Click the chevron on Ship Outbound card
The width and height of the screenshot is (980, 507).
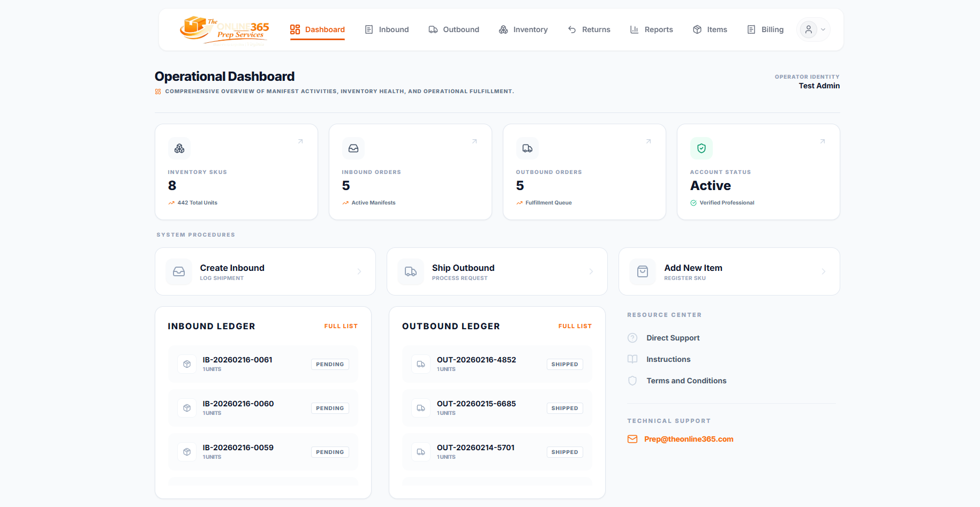(x=591, y=271)
